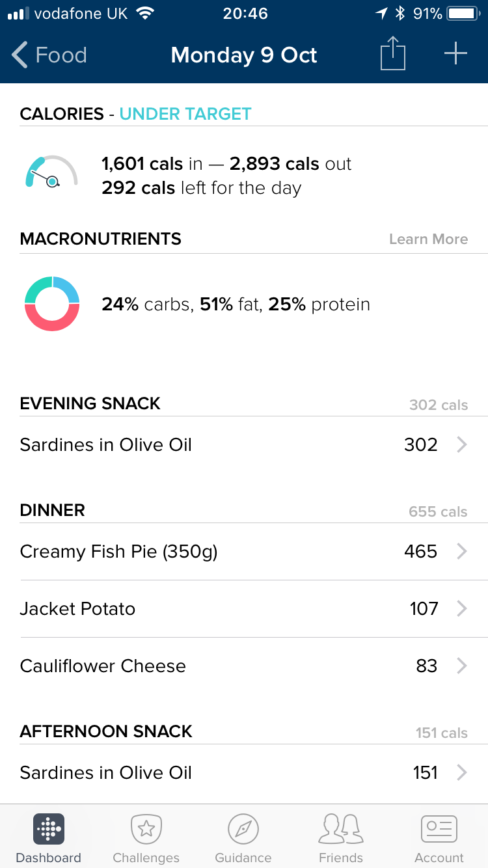Open the Challenges star badge icon

[146, 829]
